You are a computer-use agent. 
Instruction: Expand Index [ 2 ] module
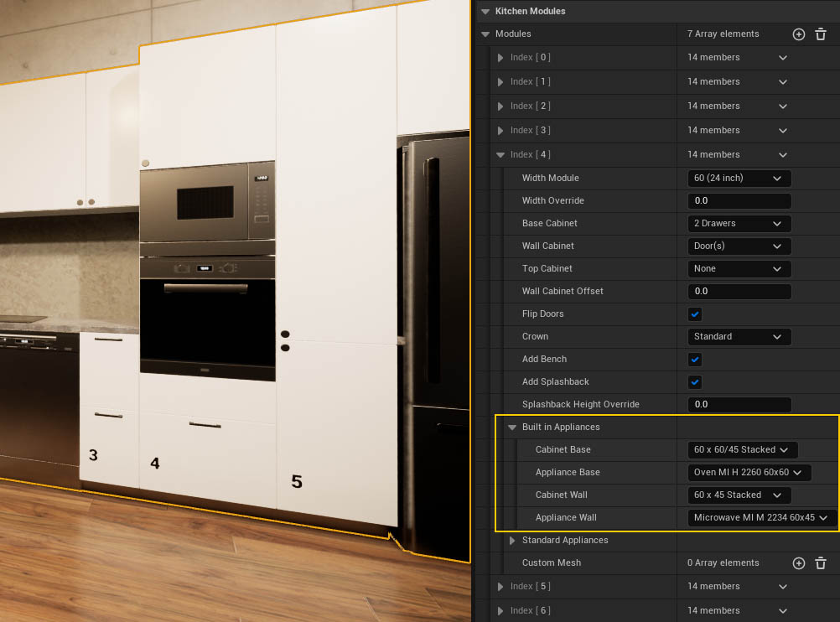[x=500, y=106]
